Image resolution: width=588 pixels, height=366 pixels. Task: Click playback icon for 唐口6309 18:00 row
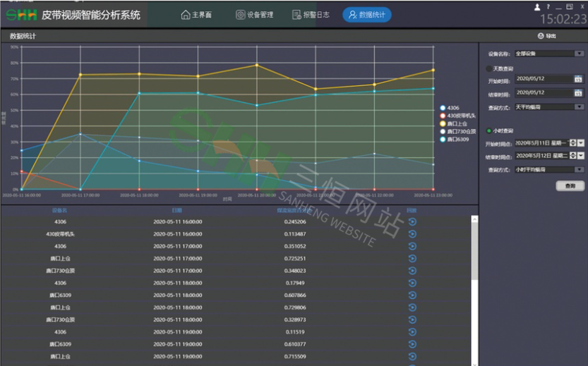[412, 295]
